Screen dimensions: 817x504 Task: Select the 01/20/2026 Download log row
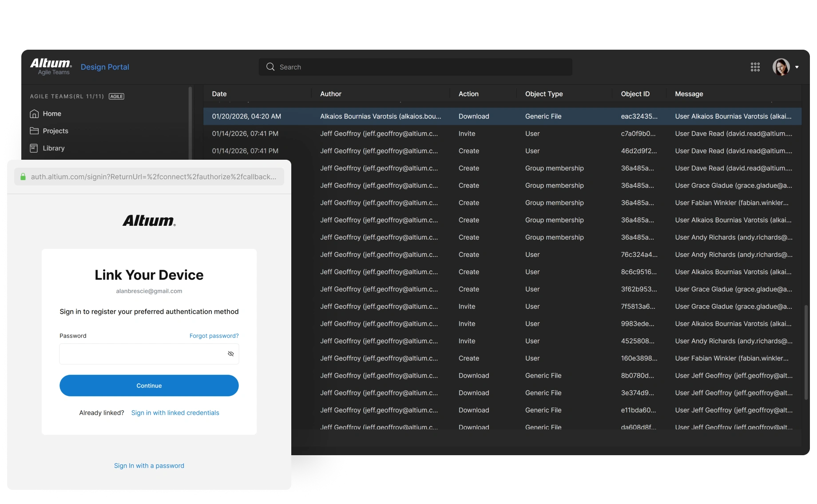(x=502, y=116)
